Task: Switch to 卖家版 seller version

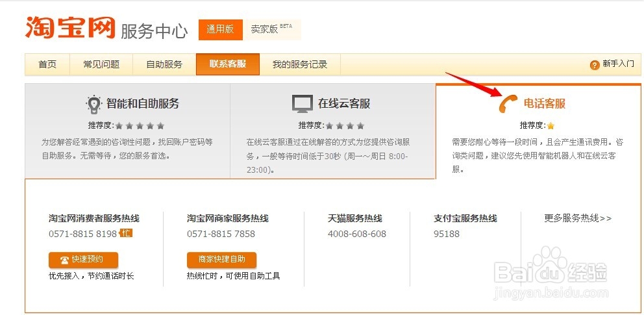Action: 272,30
